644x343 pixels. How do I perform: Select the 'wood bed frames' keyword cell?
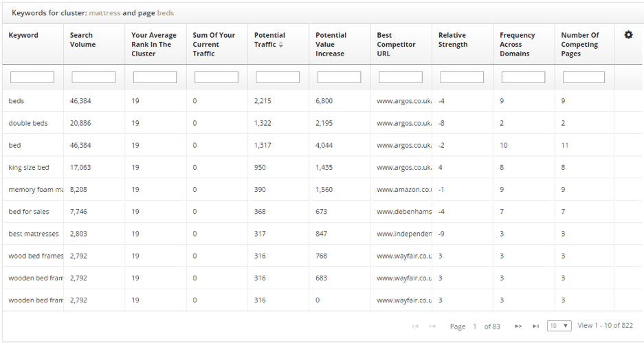coord(36,256)
